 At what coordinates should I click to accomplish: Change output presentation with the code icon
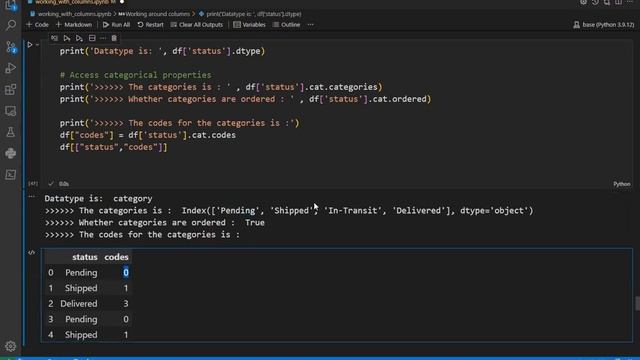tap(31, 253)
